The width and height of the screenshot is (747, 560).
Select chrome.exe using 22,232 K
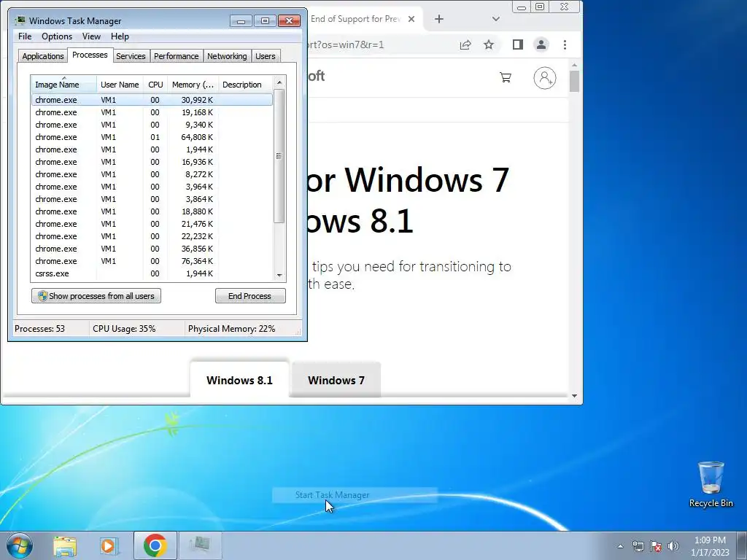click(152, 236)
